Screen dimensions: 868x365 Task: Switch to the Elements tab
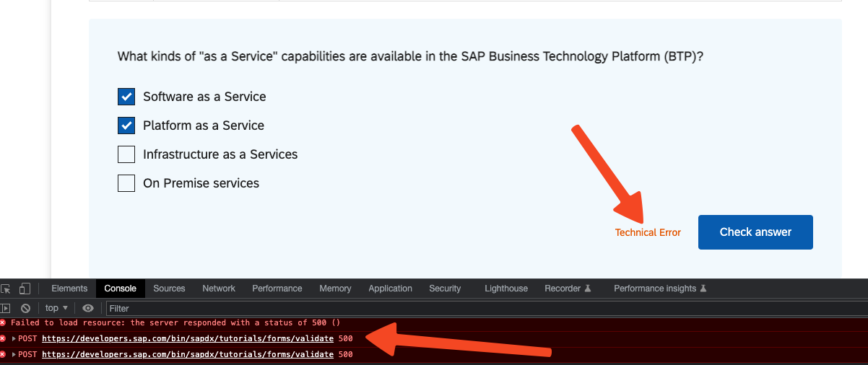[69, 289]
